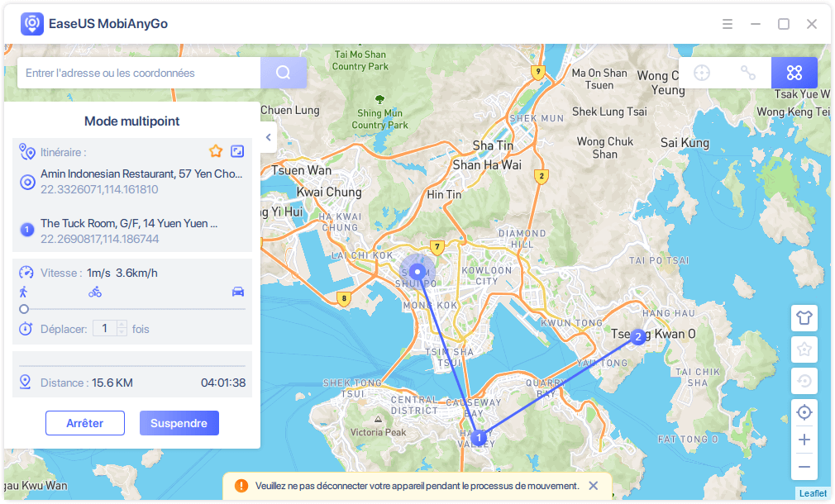Switch to teleport mode
Viewport: 835px width, 504px height.
702,73
